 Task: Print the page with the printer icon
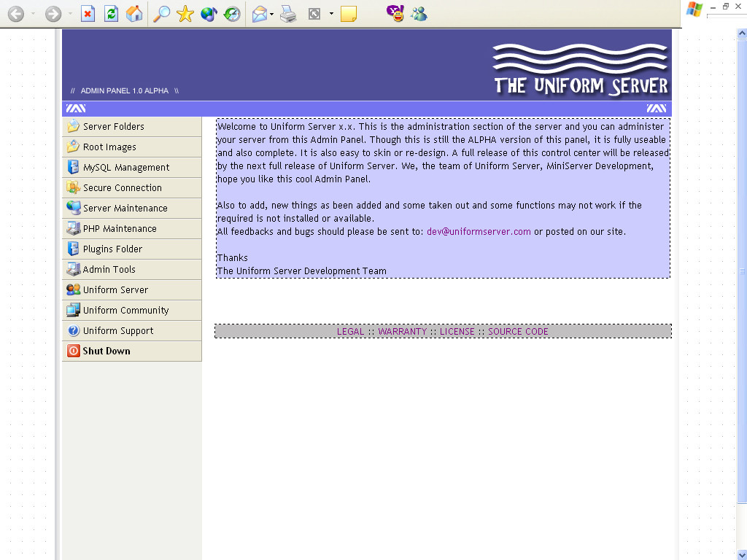pyautogui.click(x=288, y=15)
